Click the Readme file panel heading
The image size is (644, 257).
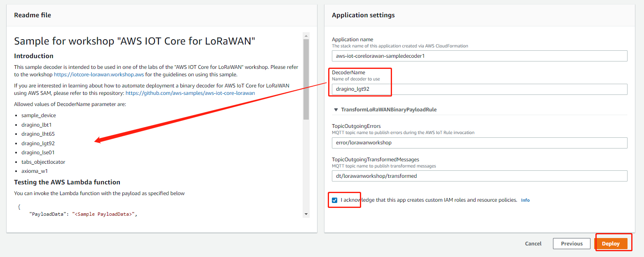click(x=33, y=15)
